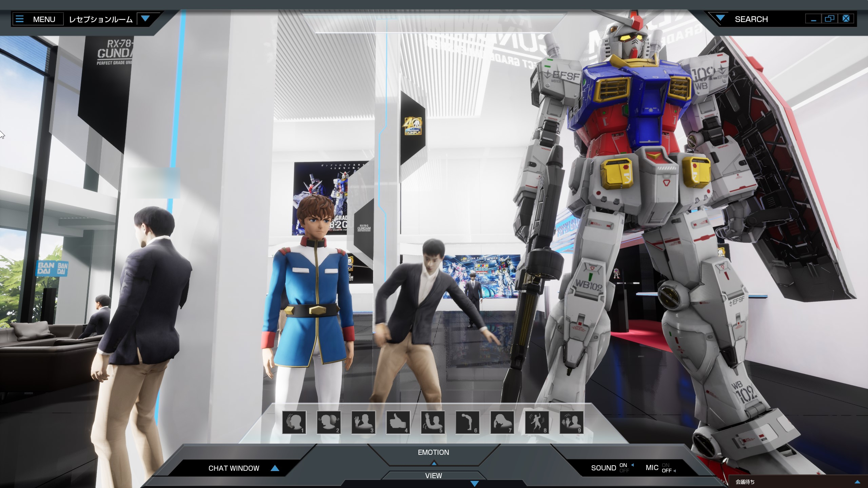
Task: Play the waving emote number 5
Action: 432,423
